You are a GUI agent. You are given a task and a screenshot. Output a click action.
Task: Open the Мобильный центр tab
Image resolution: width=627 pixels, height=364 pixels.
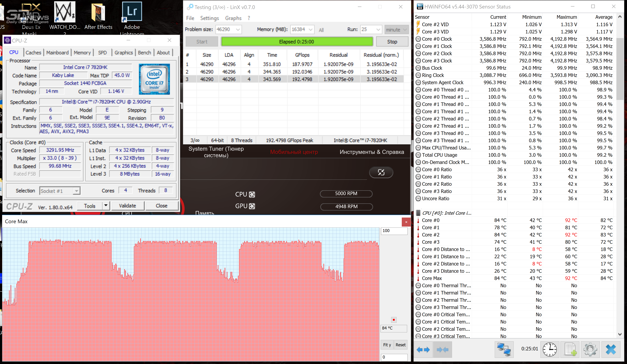click(294, 152)
